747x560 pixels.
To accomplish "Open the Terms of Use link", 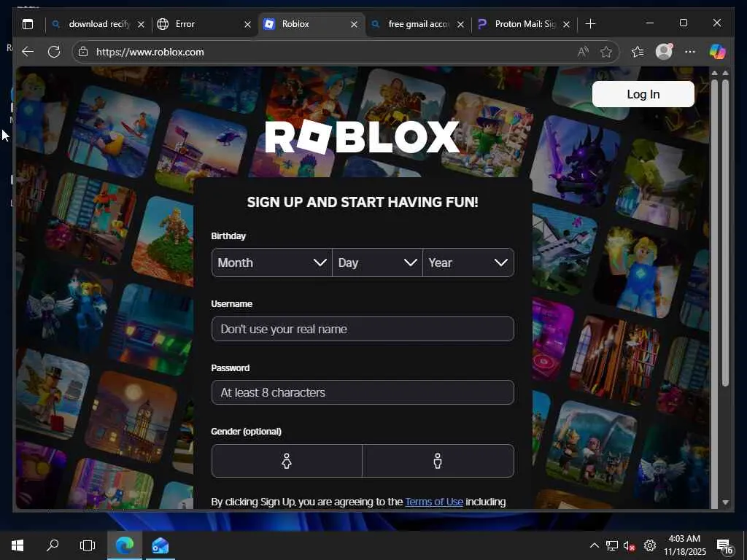I will (434, 502).
